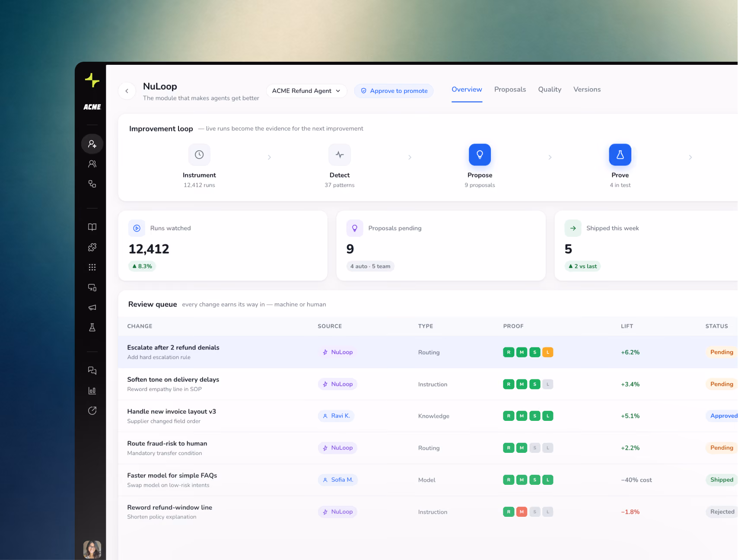
Task: Click the user avatar photo in sidebar
Action: point(92,550)
